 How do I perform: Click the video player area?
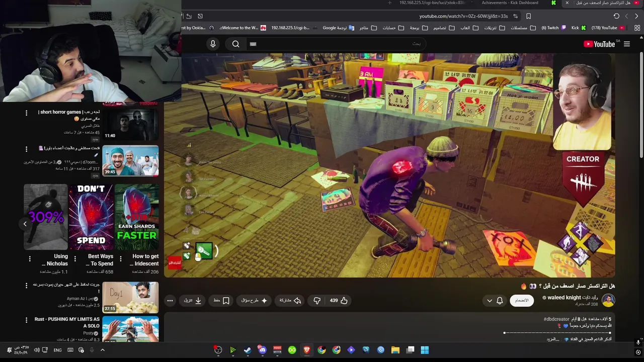tap(390, 166)
